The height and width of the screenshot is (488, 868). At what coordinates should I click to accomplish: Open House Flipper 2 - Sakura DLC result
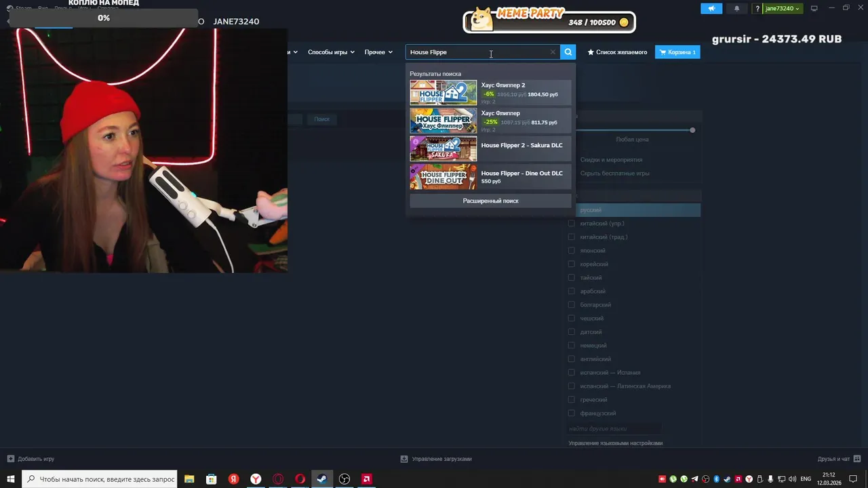coord(490,148)
